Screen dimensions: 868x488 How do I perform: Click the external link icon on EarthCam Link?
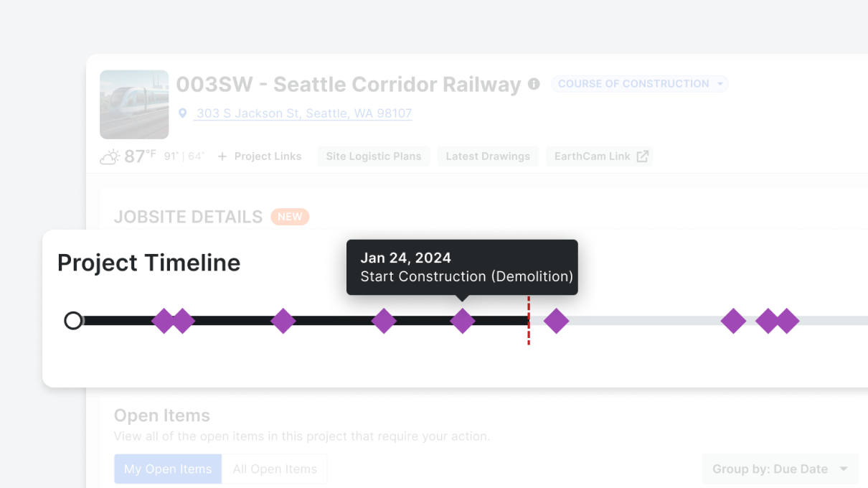point(643,156)
